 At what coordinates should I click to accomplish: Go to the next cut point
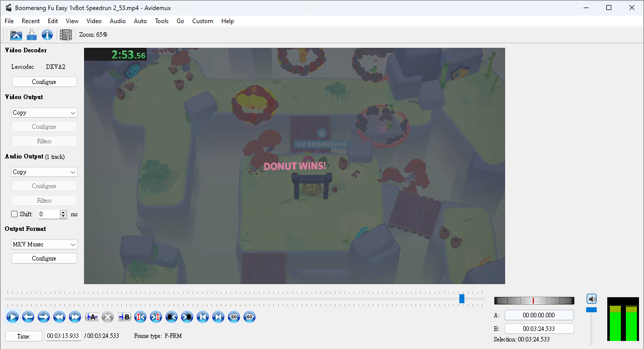pyautogui.click(x=156, y=317)
